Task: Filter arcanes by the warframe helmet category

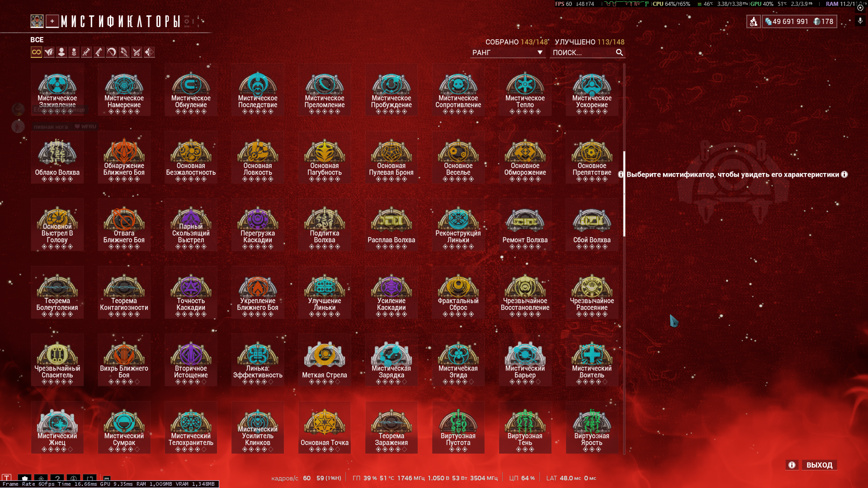Action: (49, 52)
